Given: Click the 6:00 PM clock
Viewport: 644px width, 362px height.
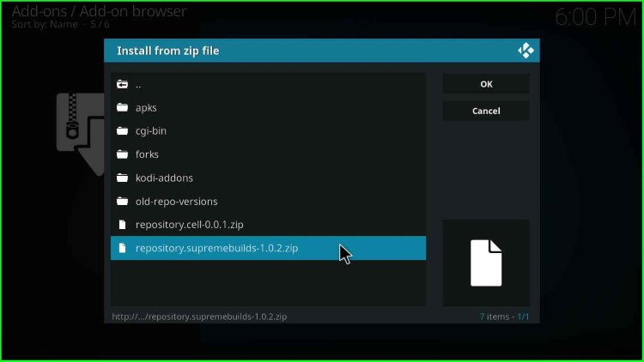Looking at the screenshot, I should click(596, 17).
